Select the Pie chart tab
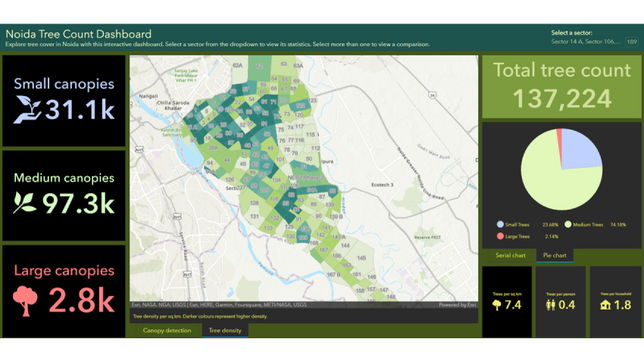The image size is (644, 364). pyautogui.click(x=555, y=256)
